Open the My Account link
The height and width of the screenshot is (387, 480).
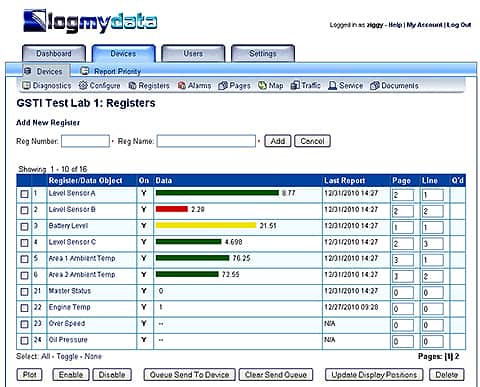(424, 25)
